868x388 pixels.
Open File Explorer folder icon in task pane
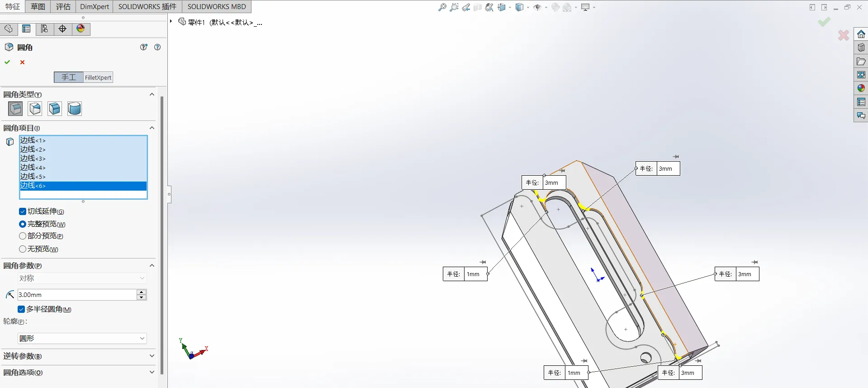pos(861,61)
